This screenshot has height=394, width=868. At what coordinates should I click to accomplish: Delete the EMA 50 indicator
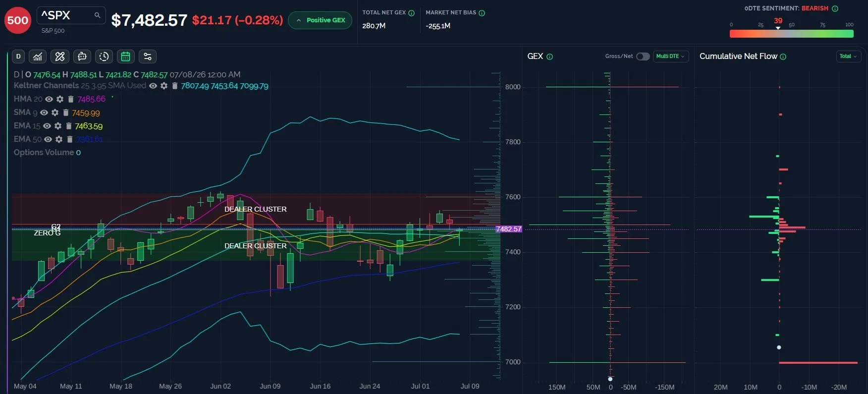[70, 139]
